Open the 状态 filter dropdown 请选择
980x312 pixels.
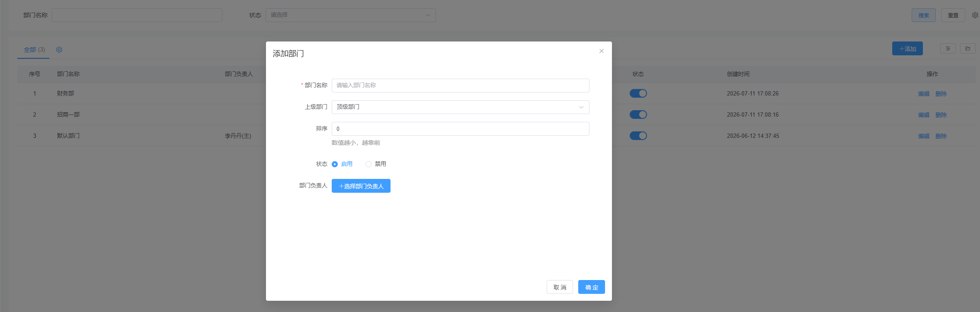[x=350, y=15]
